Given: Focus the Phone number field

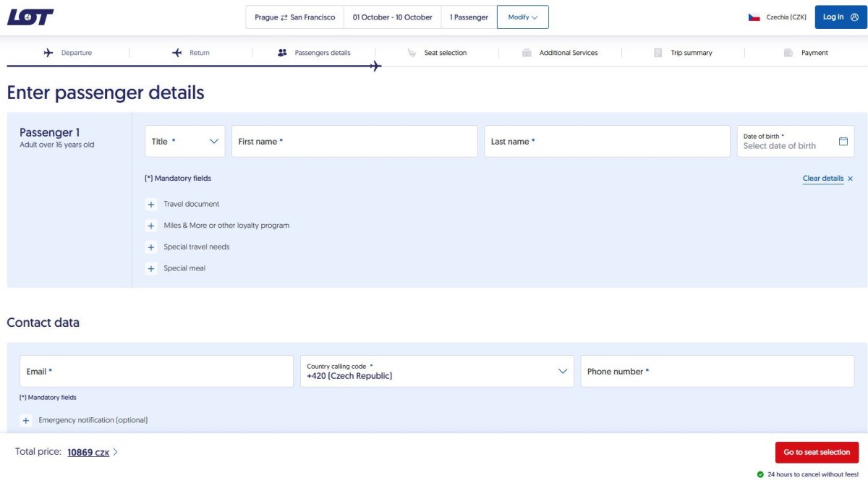Looking at the screenshot, I should (x=718, y=371).
